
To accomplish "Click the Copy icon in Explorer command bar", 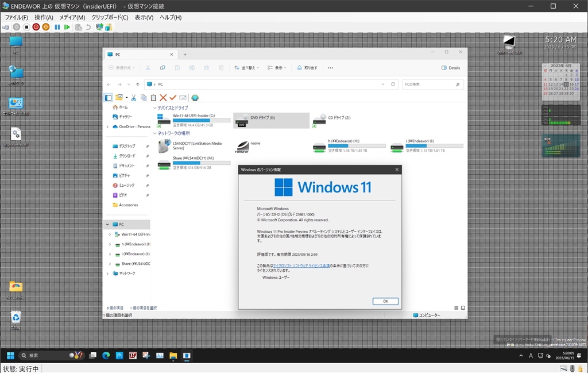I will (x=163, y=68).
